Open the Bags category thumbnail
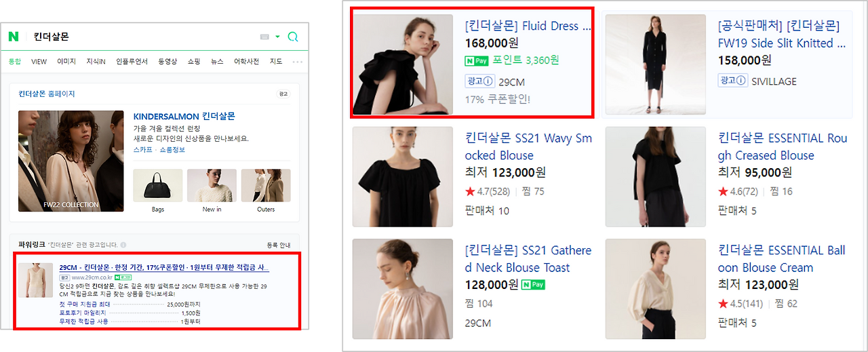The width and height of the screenshot is (868, 352). [158, 185]
